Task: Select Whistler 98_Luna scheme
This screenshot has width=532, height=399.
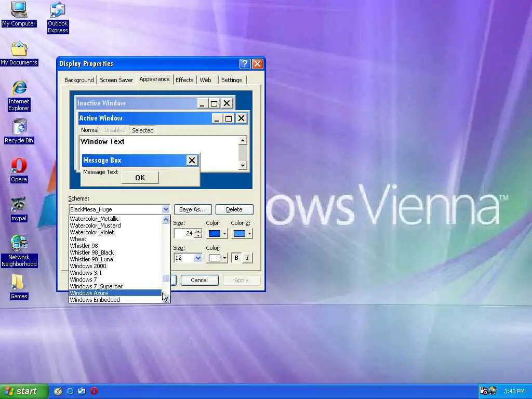Action: click(x=115, y=260)
